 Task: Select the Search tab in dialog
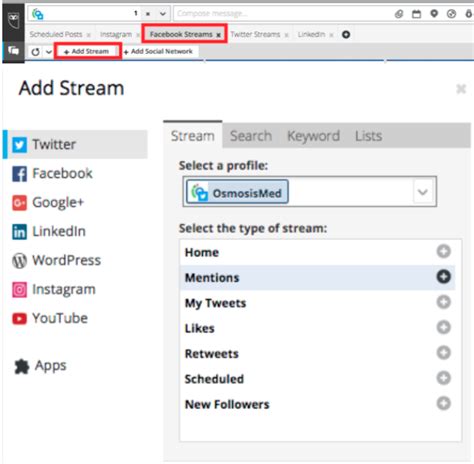click(251, 136)
